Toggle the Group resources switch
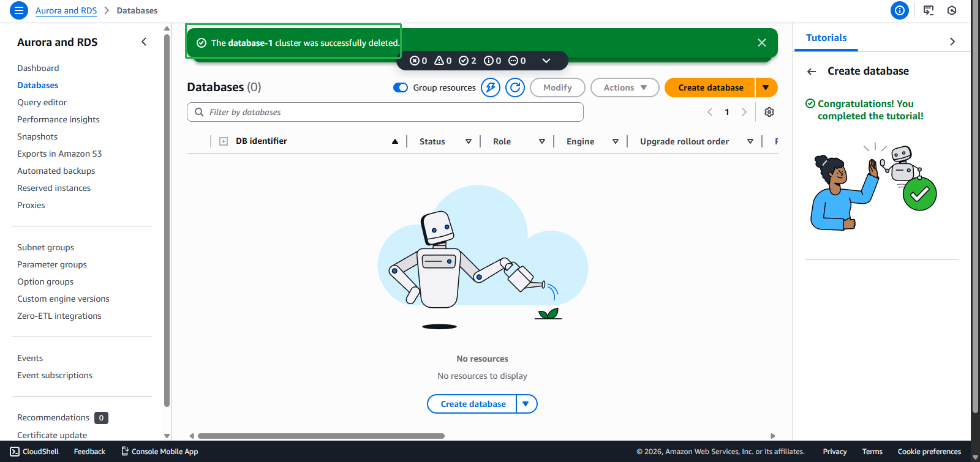Viewport: 980px width, 462px height. click(401, 88)
